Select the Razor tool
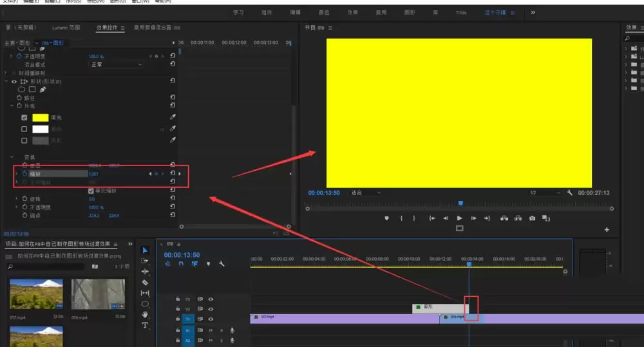The width and height of the screenshot is (644, 347). 145,283
